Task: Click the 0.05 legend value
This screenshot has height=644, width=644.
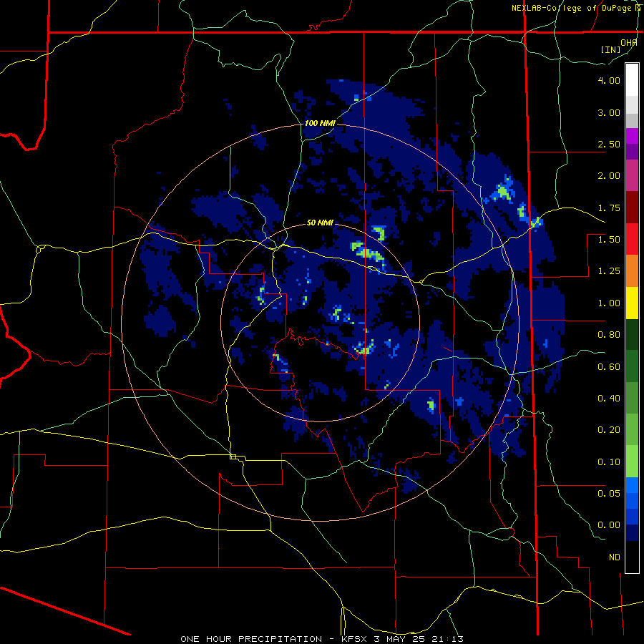Action: pyautogui.click(x=609, y=494)
